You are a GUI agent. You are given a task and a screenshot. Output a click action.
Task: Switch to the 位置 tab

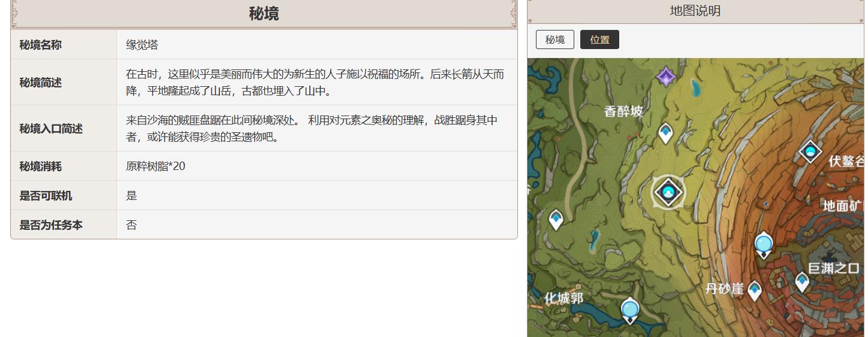(599, 40)
